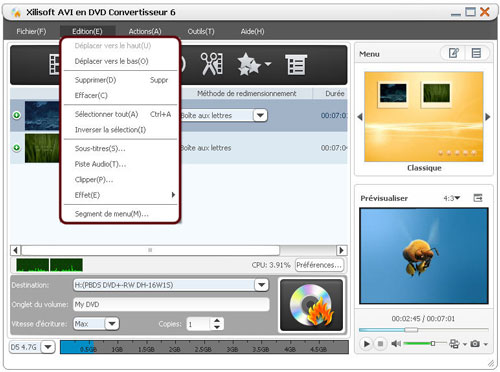This screenshot has height=372, width=500.
Task: Click the Classique menu template preview
Action: tap(424, 117)
